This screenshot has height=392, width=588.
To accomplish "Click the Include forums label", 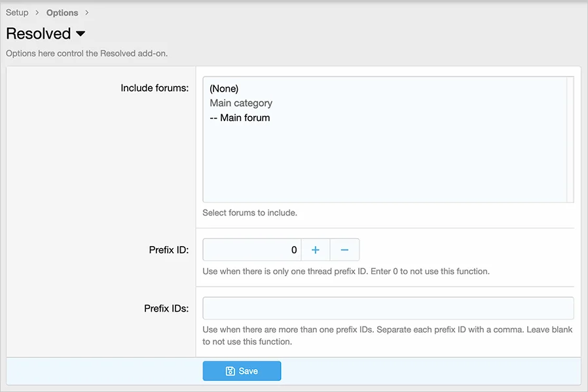I will pyautogui.click(x=155, y=88).
